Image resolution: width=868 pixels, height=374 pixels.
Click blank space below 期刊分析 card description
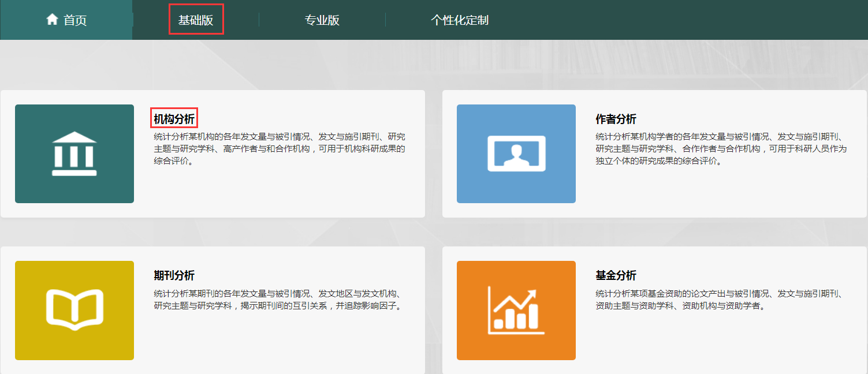[280, 341]
